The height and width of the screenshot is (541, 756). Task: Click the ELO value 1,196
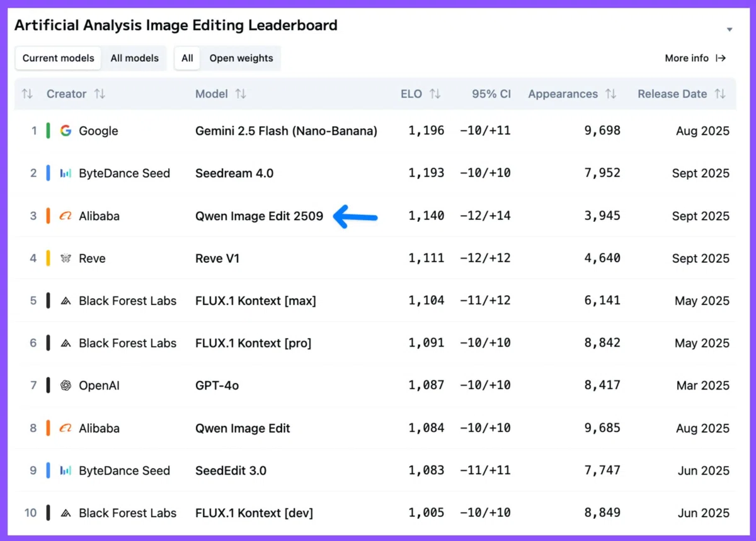[x=427, y=131]
